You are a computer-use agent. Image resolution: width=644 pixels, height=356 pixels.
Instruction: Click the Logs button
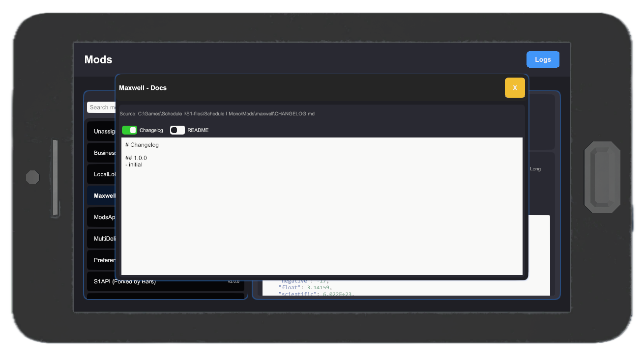(x=543, y=59)
